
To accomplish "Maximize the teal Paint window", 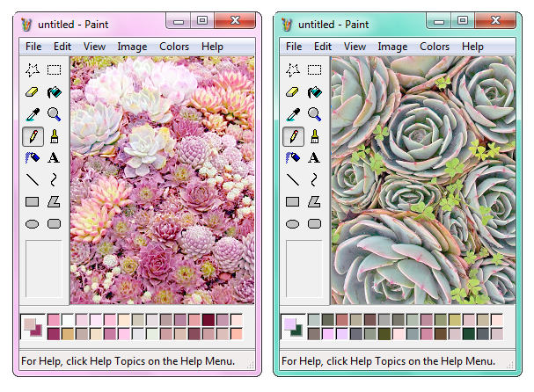I will [x=463, y=21].
